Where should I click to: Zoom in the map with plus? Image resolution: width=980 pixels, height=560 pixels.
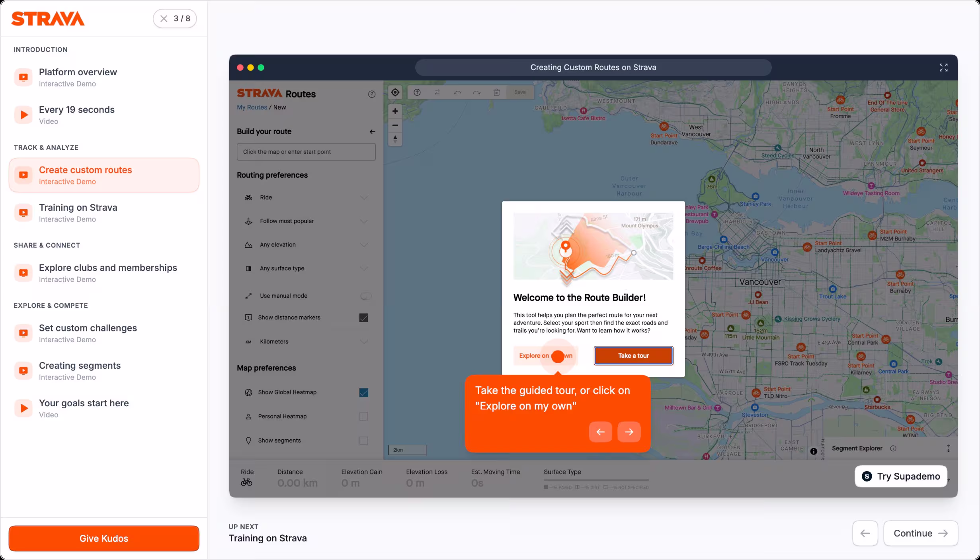pos(395,111)
